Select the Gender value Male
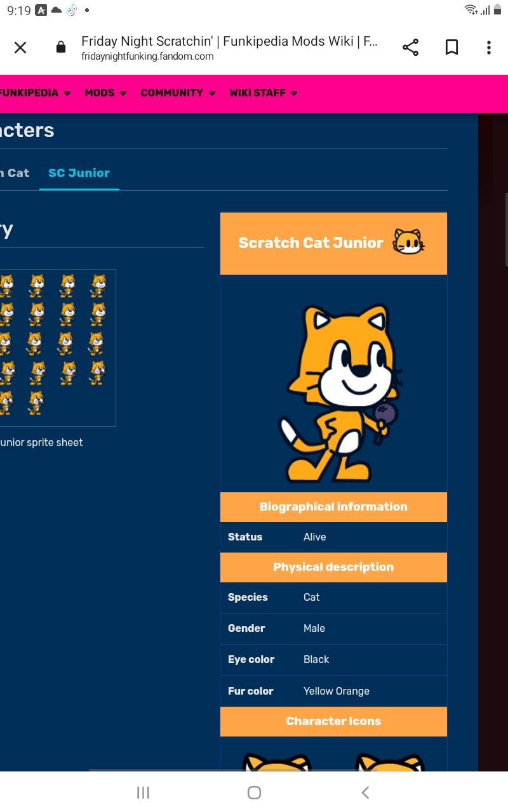This screenshot has width=508, height=812. 314,628
